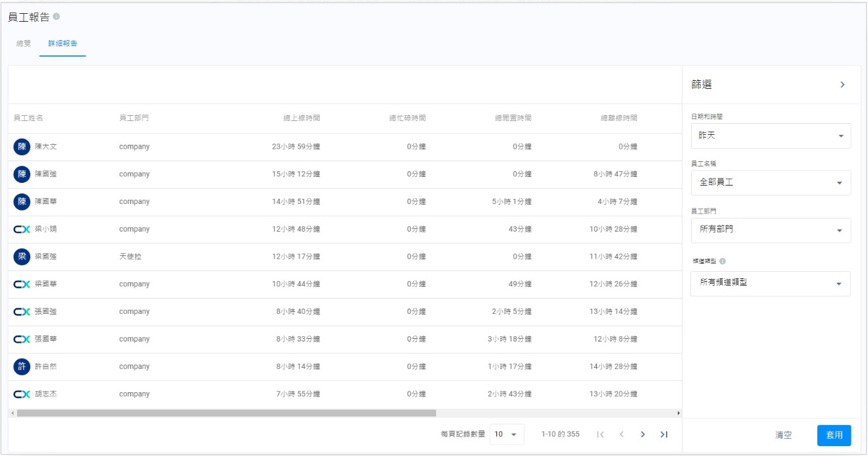
Task: Click the 12小時 8分鐘 offline time cell
Action: click(x=615, y=340)
